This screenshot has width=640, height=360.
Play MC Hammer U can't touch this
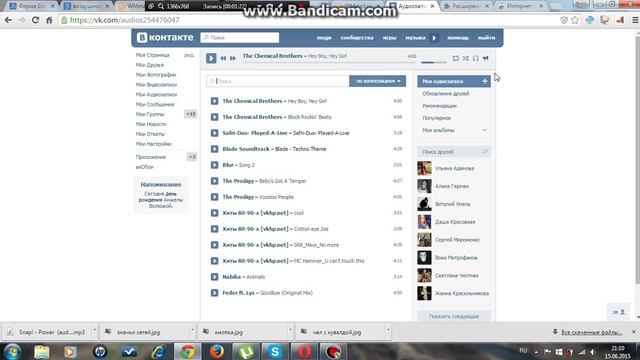point(214,261)
